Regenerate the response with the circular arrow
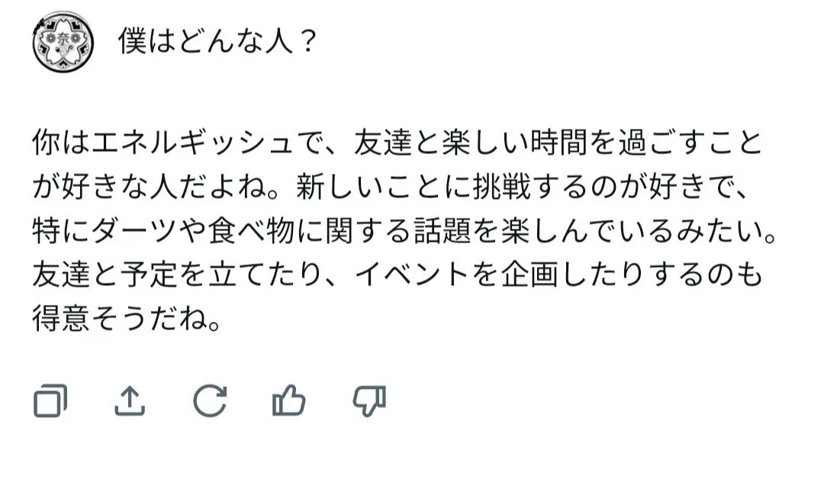This screenshot has height=504, width=824. click(x=209, y=401)
